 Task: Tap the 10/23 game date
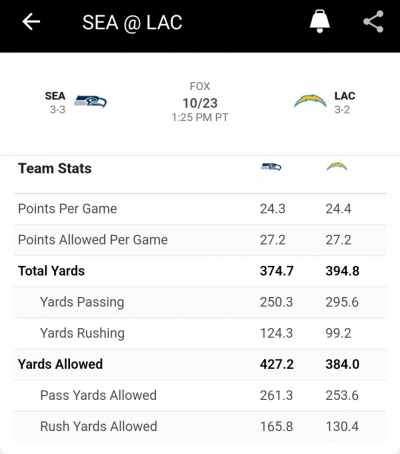[x=200, y=103]
